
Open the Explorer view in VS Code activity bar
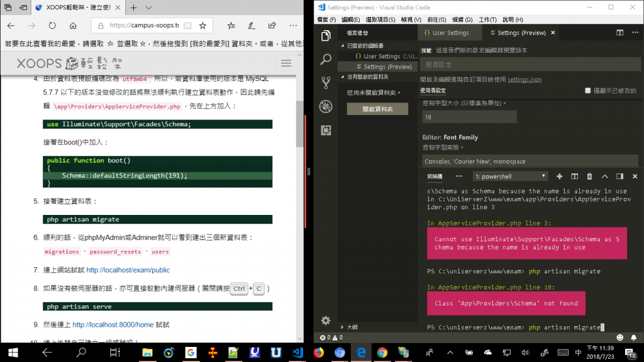[326, 36]
